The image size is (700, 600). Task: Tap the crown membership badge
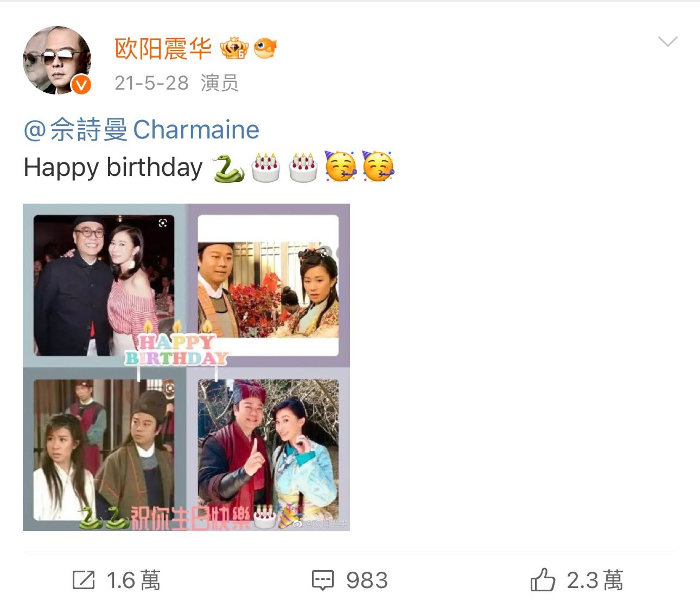[234, 48]
